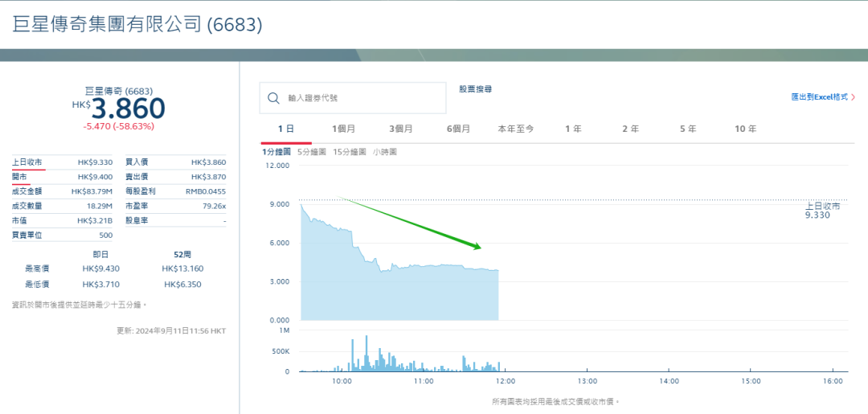This screenshot has width=868, height=414.
Task: Select the 本年至今 tab
Action: (516, 129)
